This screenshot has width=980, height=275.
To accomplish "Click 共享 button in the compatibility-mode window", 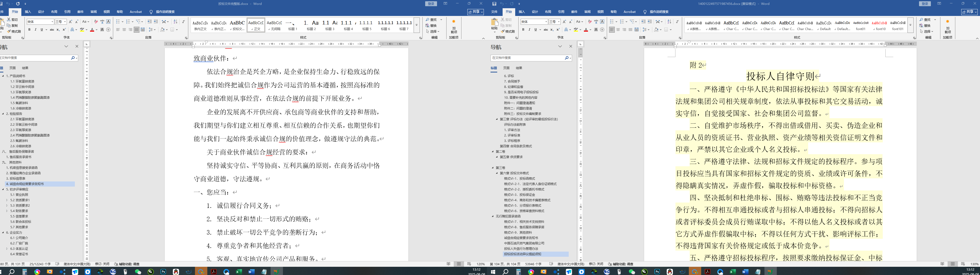I will click(x=969, y=12).
